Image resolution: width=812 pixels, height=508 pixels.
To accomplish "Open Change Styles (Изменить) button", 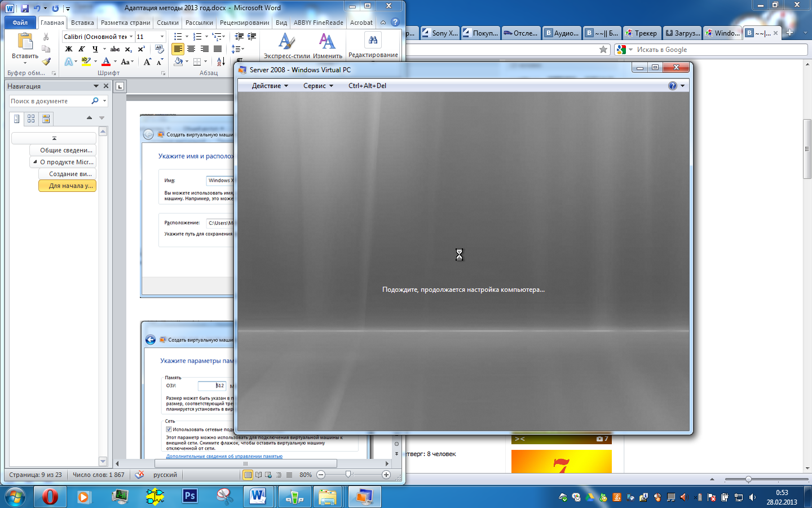I will (x=328, y=46).
